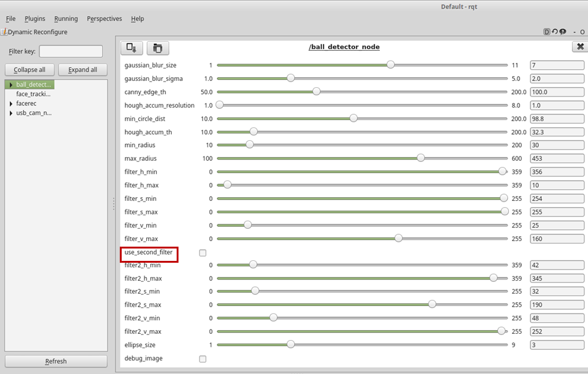Click the Collapse all button
The height and width of the screenshot is (374, 588).
tap(30, 70)
